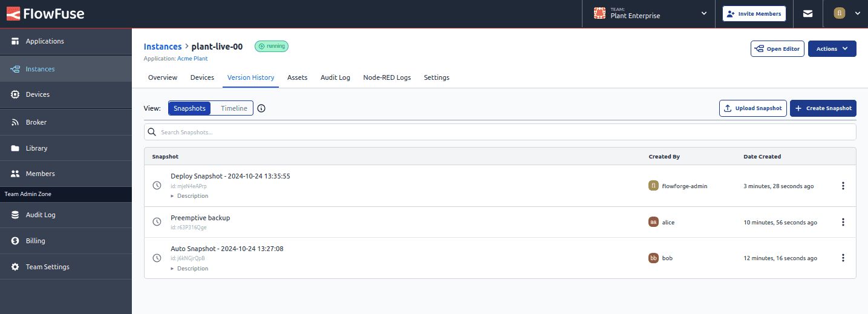Click the Broker icon in sidebar
This screenshot has height=314, width=868.
pyautogui.click(x=15, y=122)
